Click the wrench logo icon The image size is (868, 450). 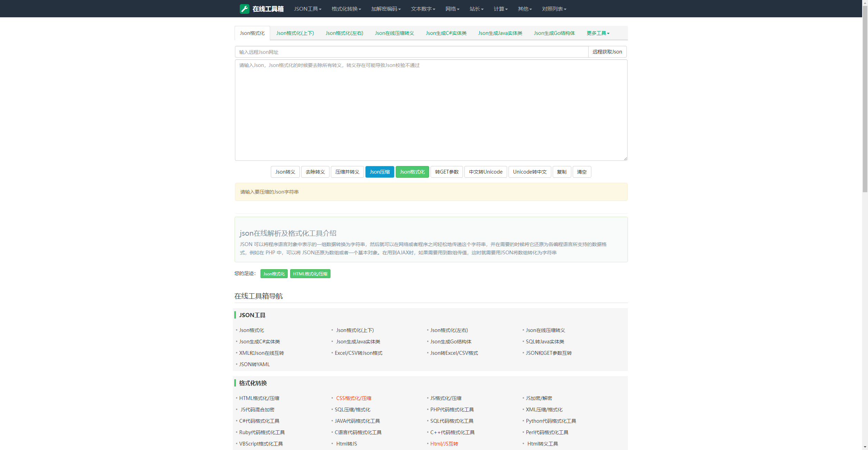[x=244, y=9]
